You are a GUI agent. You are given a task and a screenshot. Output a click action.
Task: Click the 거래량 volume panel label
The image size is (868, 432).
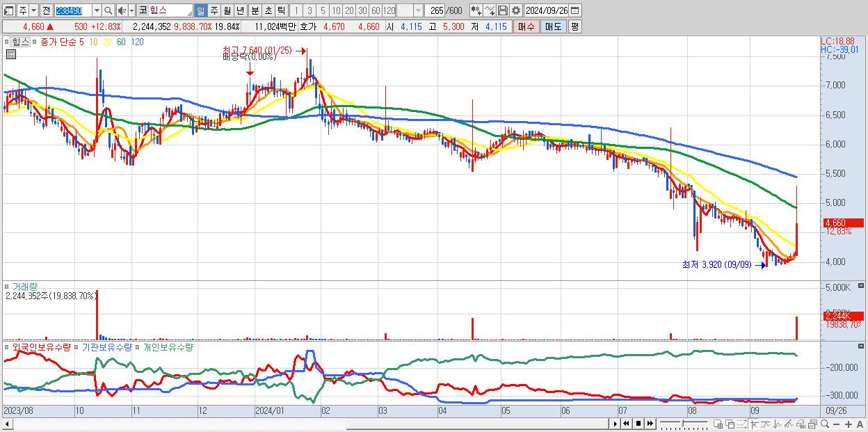(x=25, y=286)
